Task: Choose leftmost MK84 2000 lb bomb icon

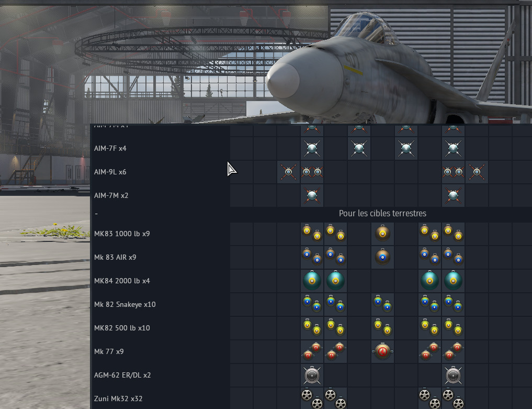Action: pyautogui.click(x=312, y=281)
